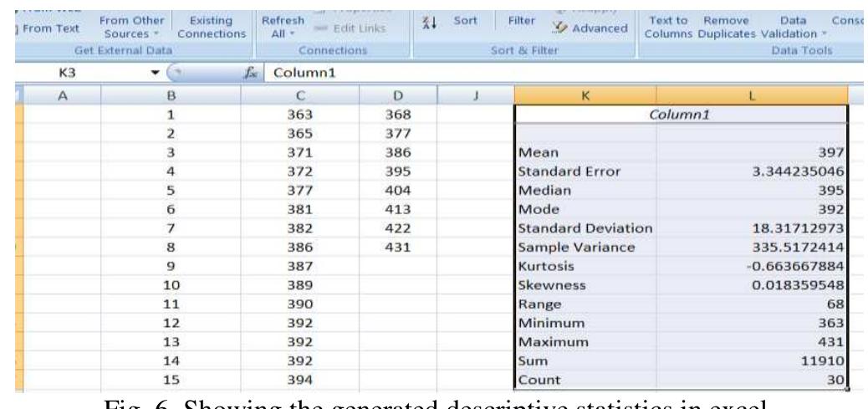Click the Standard Deviation label cell
This screenshot has height=409, width=868.
585,228
